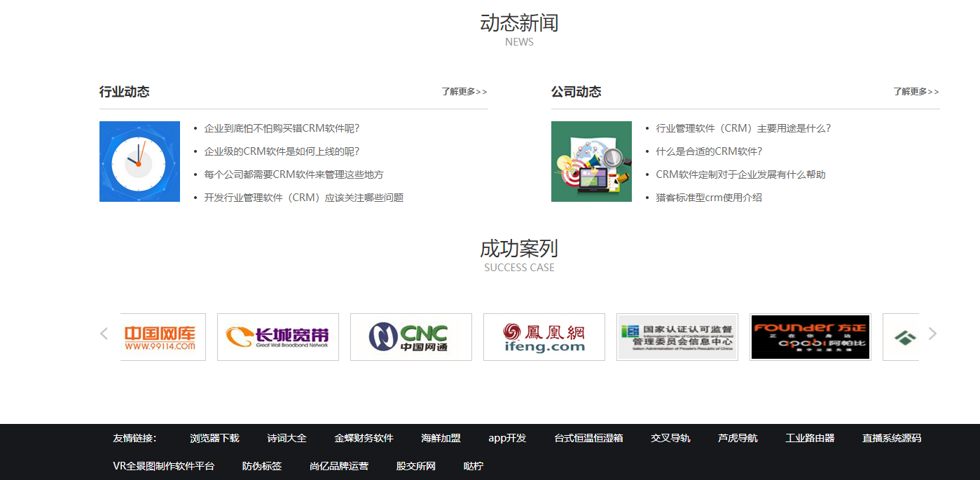The height and width of the screenshot is (480, 980).
Task: Open the 中国网库 99114.com logo
Action: pyautogui.click(x=163, y=337)
